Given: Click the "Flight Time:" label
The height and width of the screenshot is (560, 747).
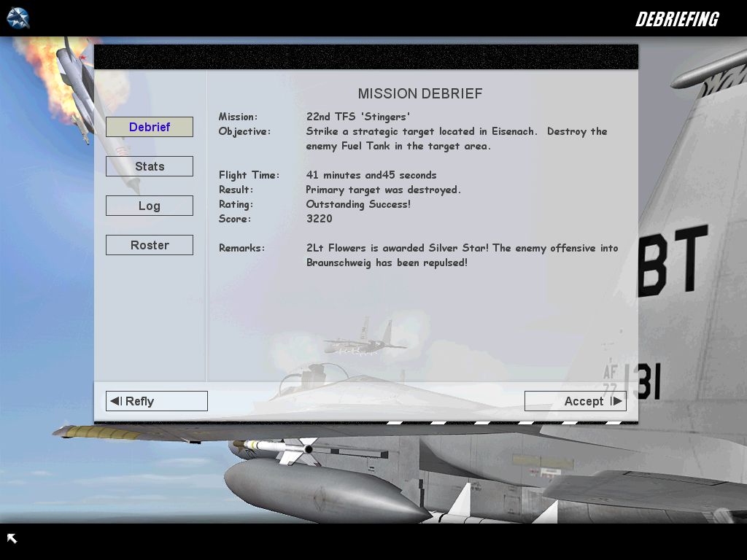Looking at the screenshot, I should 249,175.
